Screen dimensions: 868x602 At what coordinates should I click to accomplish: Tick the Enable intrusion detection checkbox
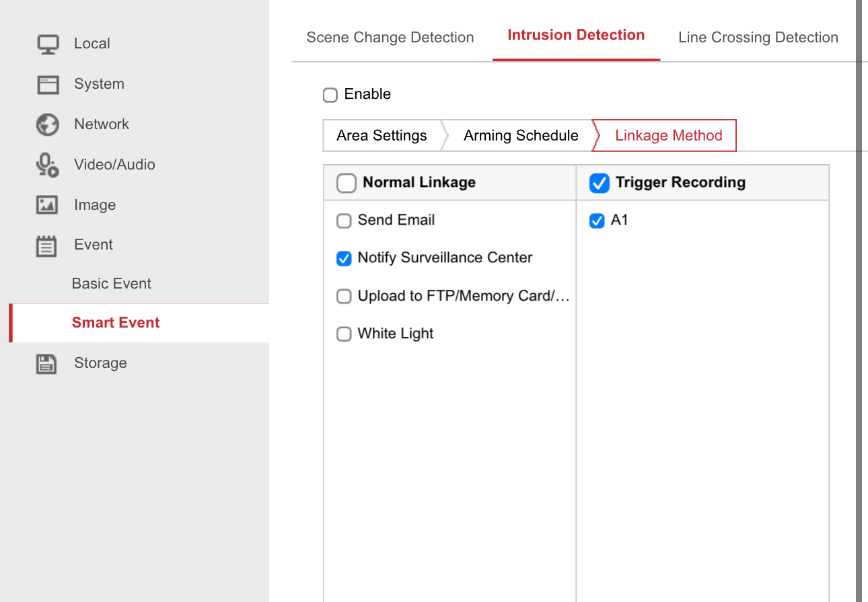[330, 95]
